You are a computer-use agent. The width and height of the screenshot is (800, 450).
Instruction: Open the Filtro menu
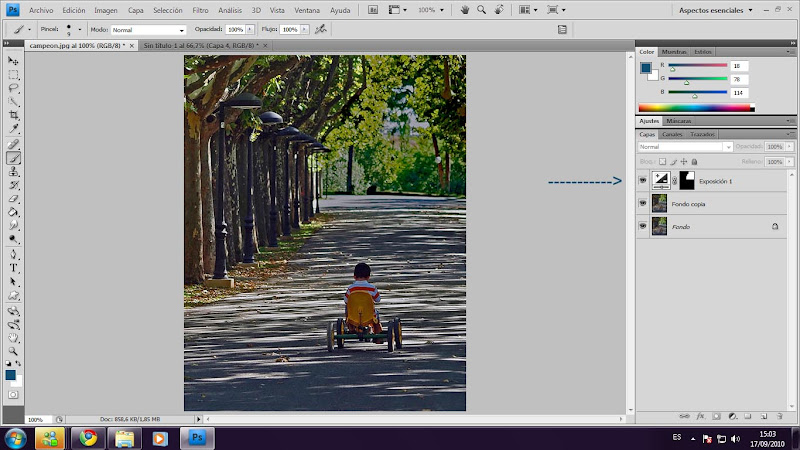[x=200, y=9]
